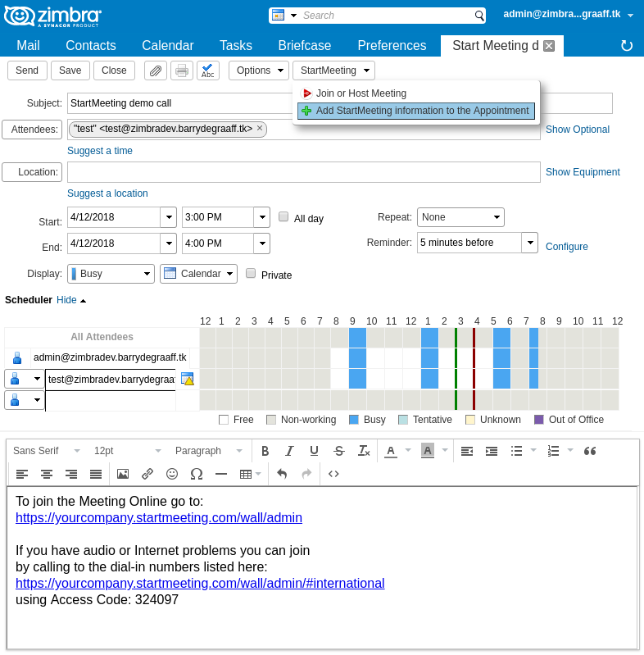Choose calendar from Calendar dropdown
Image resolution: width=644 pixels, height=655 pixels.
(199, 274)
